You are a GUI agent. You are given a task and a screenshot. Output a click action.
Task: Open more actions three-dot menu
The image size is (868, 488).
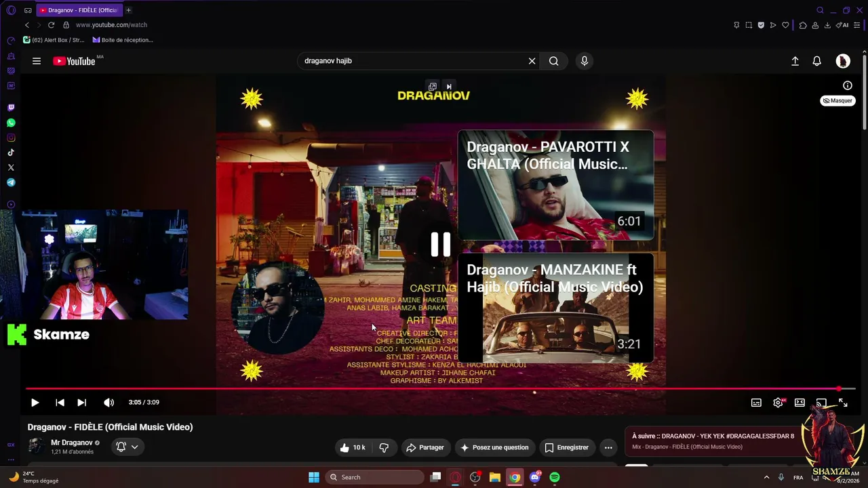pyautogui.click(x=608, y=447)
